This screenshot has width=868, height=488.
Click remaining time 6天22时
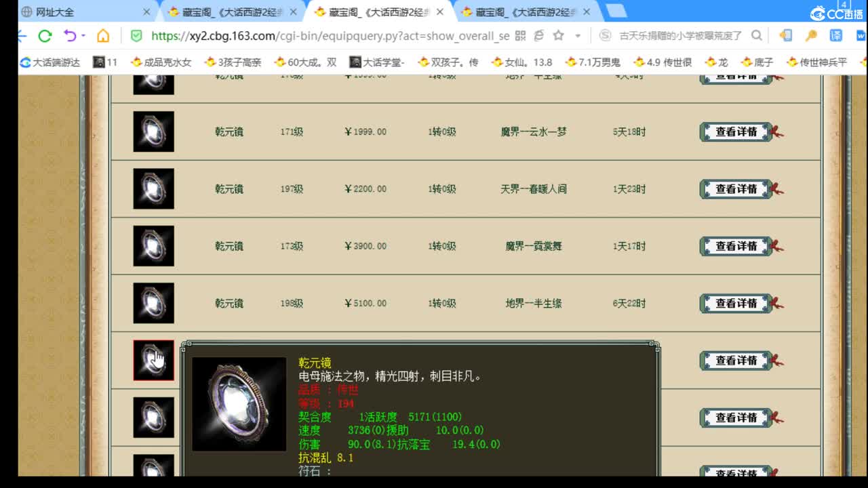point(629,304)
